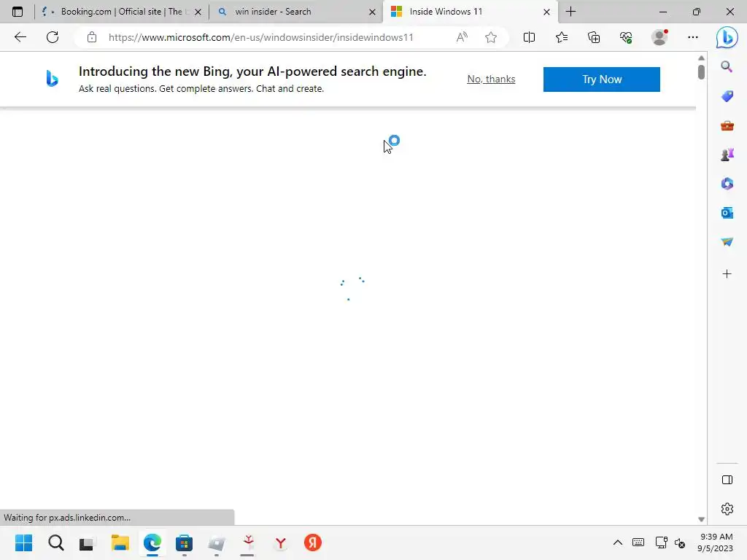Click page scrollbar down arrow
747x560 pixels.
point(701,519)
